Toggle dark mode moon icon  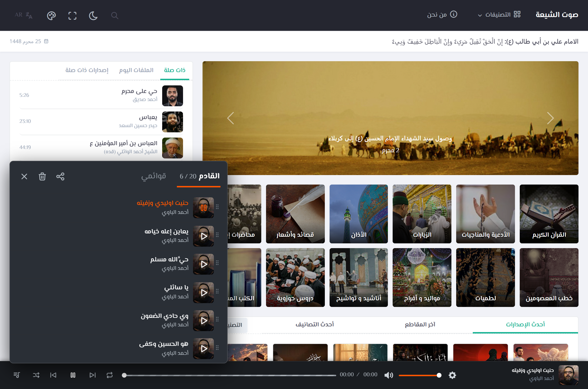click(93, 16)
